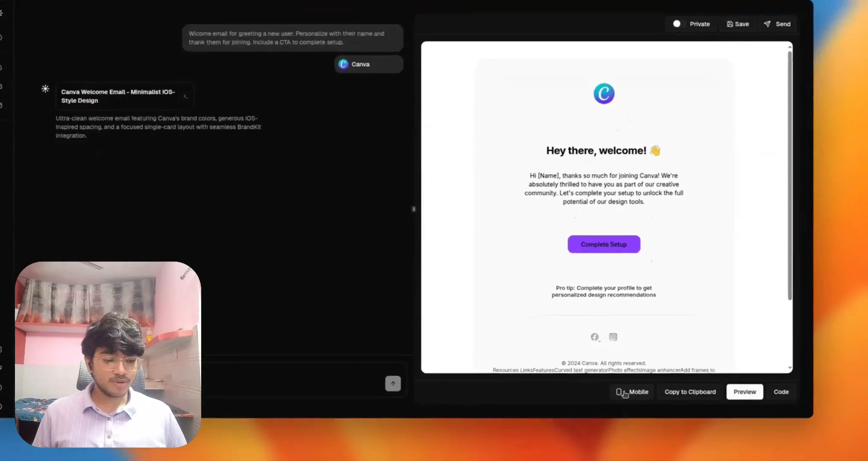
Task: Click the email preview vertical scrollbar
Action: (x=790, y=175)
